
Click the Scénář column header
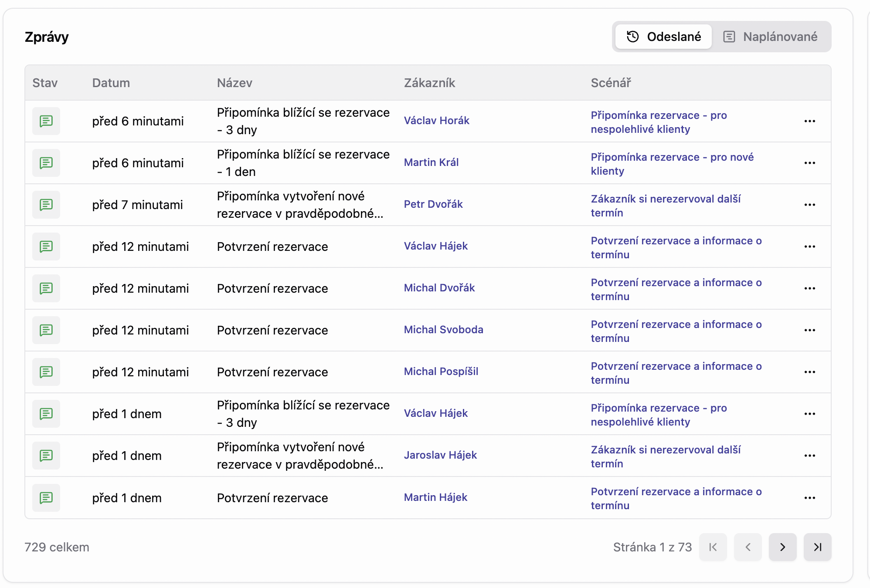610,83
